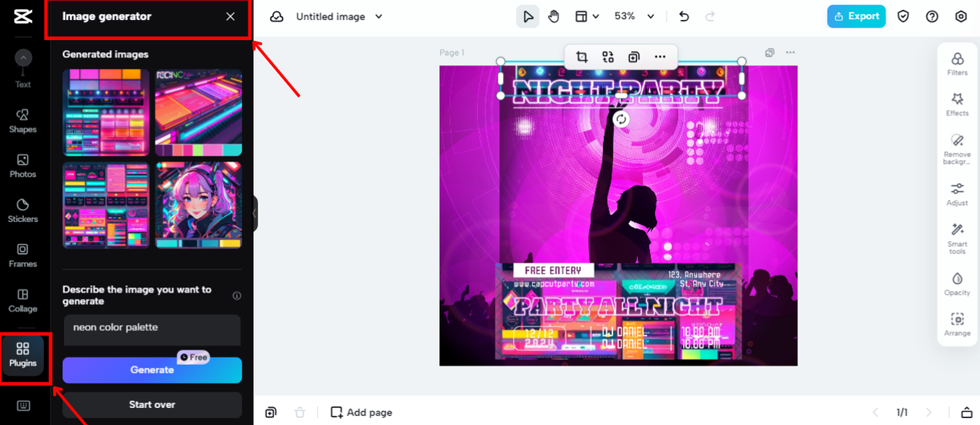
Task: Select the first generated neon palette image
Action: pos(106,112)
